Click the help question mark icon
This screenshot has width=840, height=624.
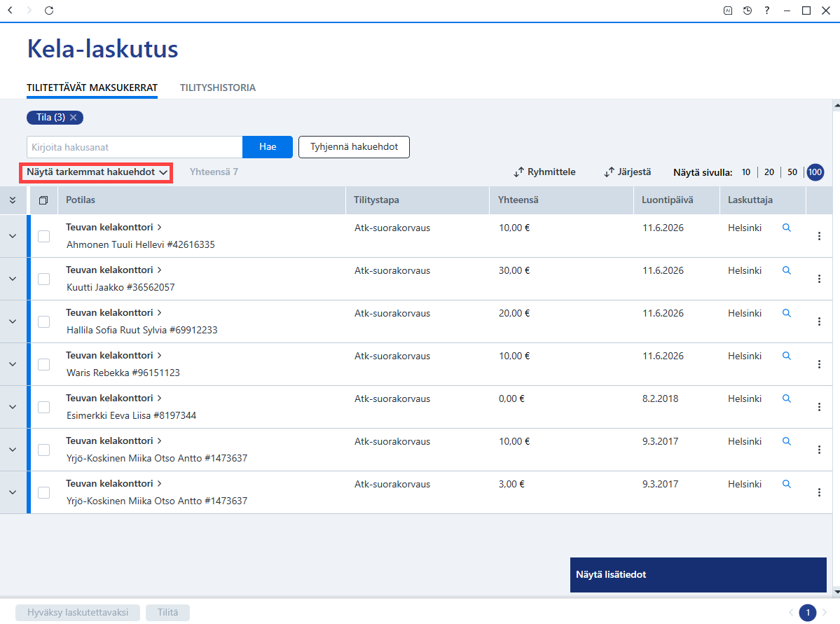pos(767,11)
